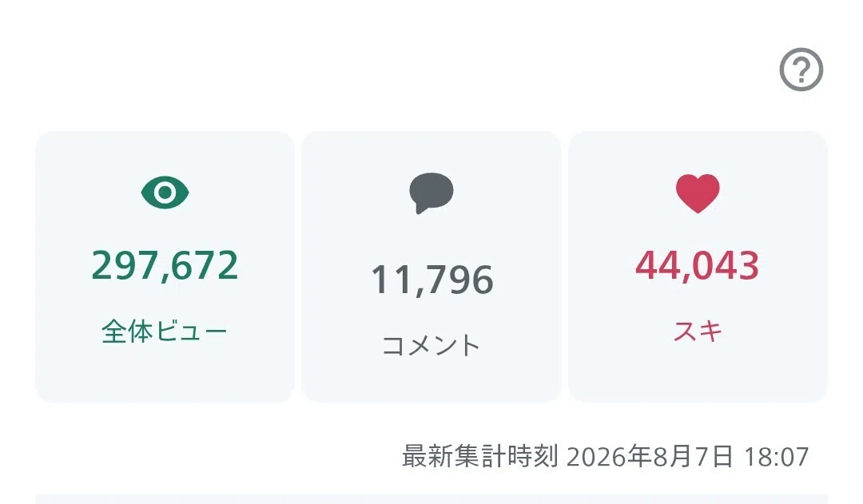The width and height of the screenshot is (863, 504).
Task: Click the green eye views icon
Action: tap(165, 192)
